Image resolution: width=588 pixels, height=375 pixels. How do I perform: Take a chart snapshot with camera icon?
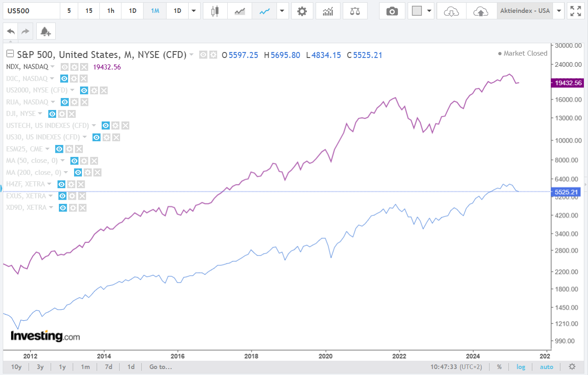coord(392,11)
